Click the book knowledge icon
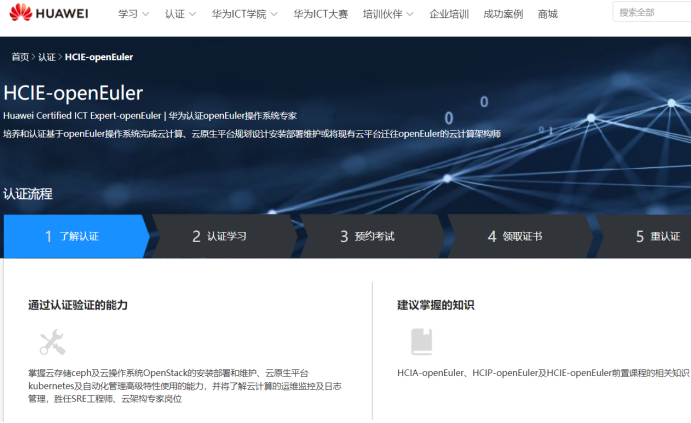691x423 pixels. pyautogui.click(x=422, y=341)
